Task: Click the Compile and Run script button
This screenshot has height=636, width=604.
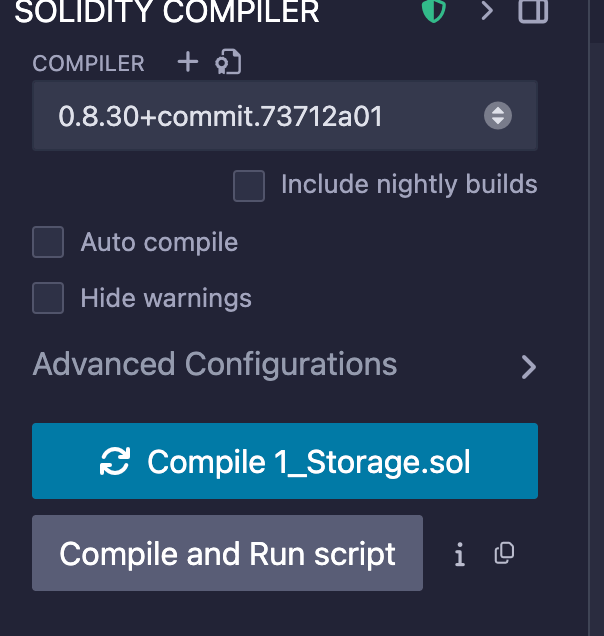Action: click(x=227, y=554)
